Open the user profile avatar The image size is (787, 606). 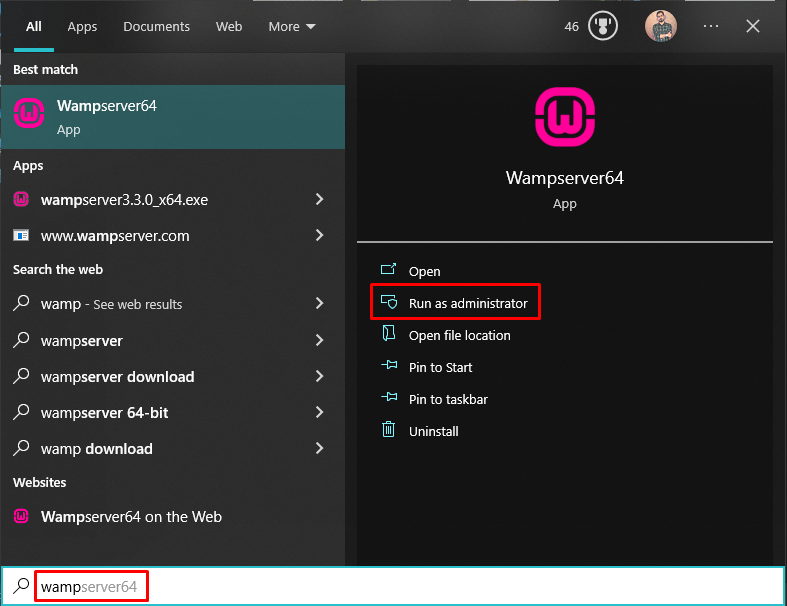coord(661,26)
